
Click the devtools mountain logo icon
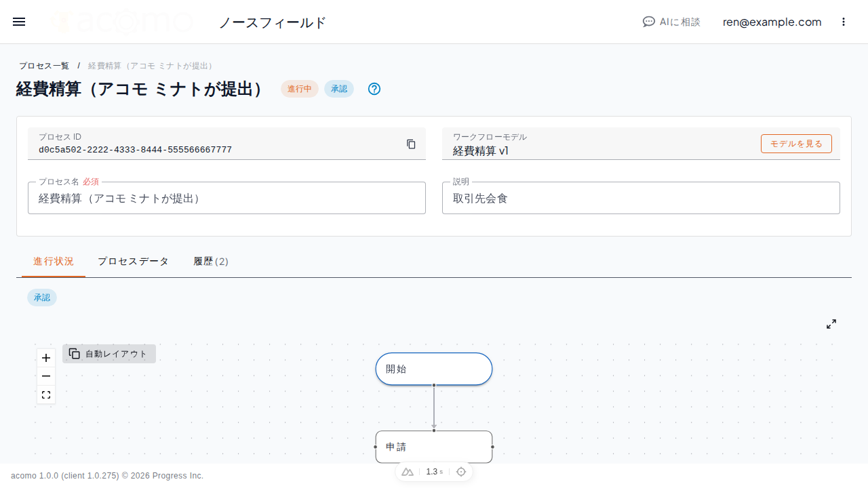(407, 472)
